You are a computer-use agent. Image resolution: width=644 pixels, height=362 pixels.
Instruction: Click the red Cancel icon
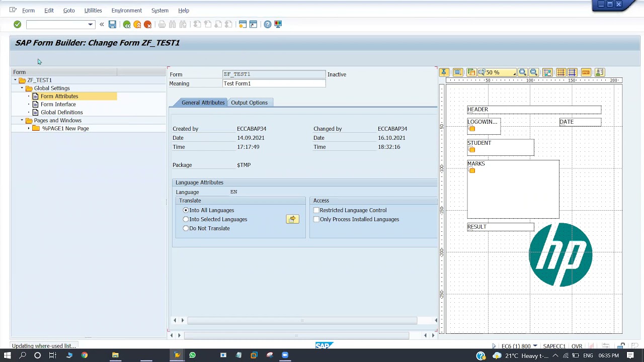point(148,24)
